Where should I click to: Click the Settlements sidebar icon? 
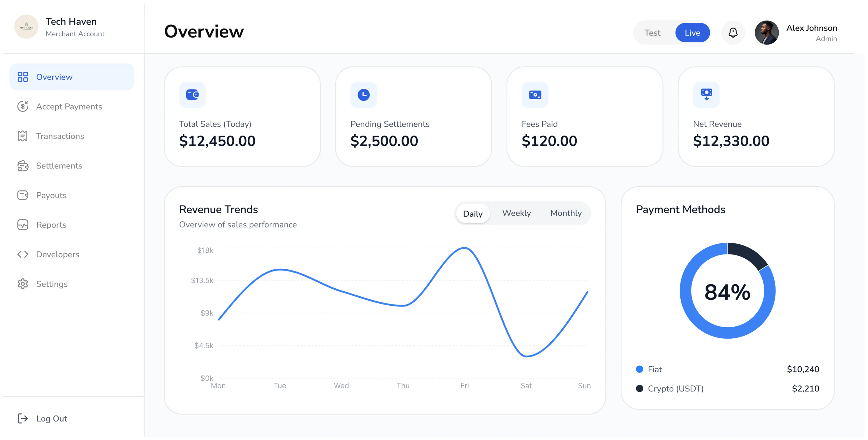23,166
